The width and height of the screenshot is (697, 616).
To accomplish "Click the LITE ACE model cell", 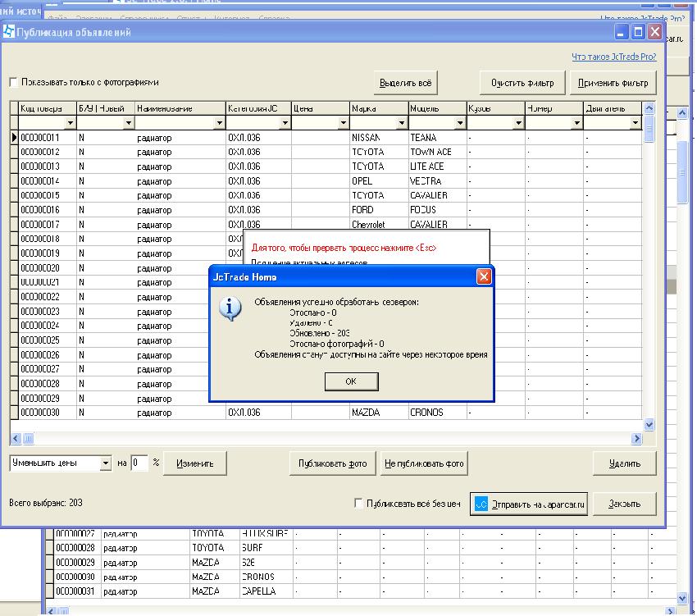I will (437, 167).
